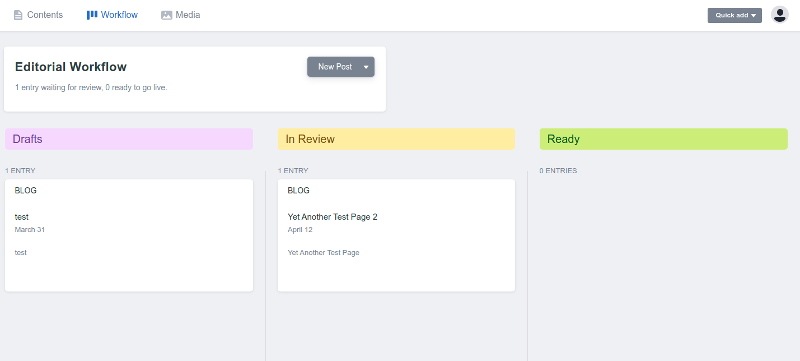Click the BLOG label on the Drafts card

coord(26,191)
